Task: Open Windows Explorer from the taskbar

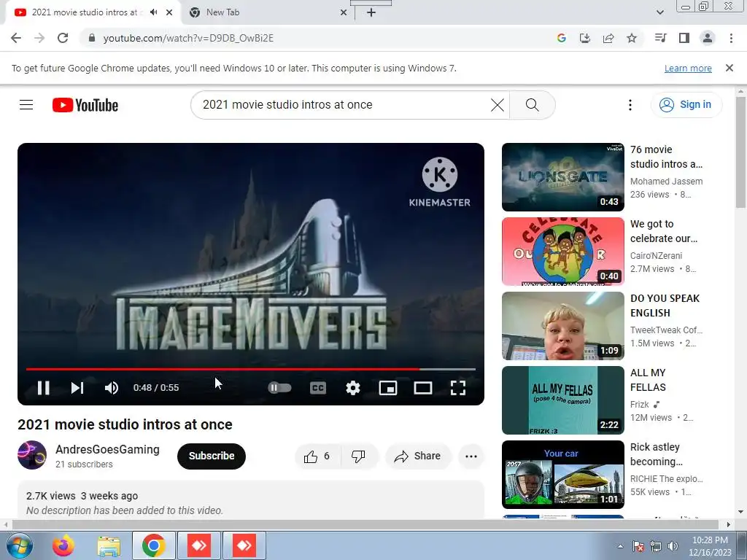Action: point(109,545)
